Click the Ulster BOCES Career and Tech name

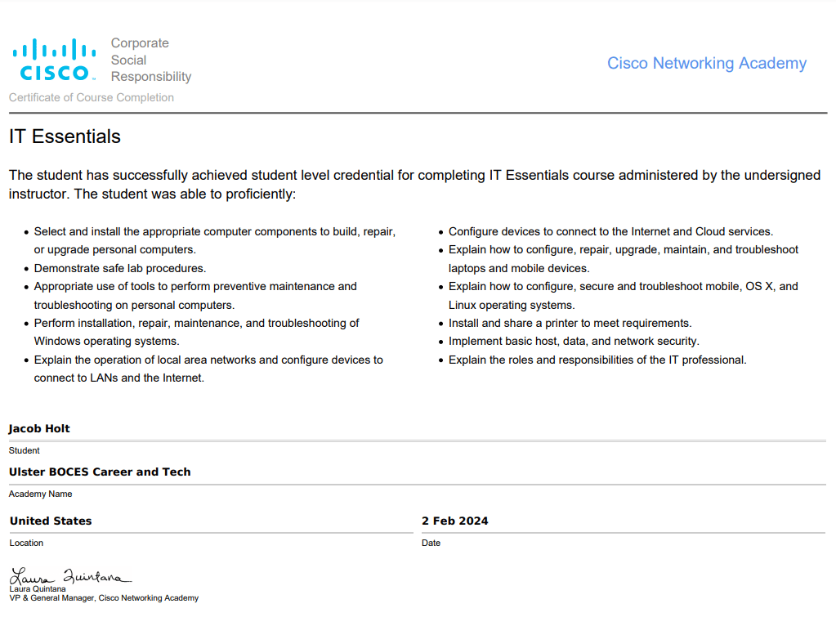[100, 472]
